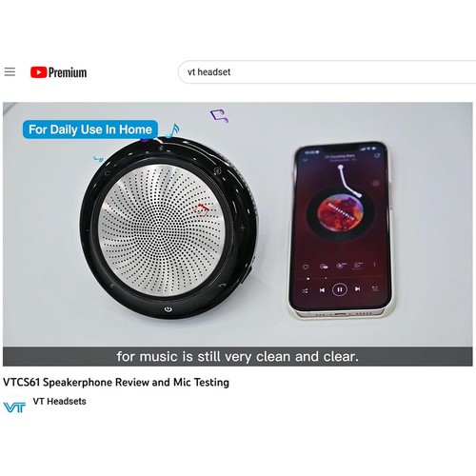Viewport: 476px width, 476px height.
Task: Click the subtitle bar 'for music is still'
Action: pos(237,356)
